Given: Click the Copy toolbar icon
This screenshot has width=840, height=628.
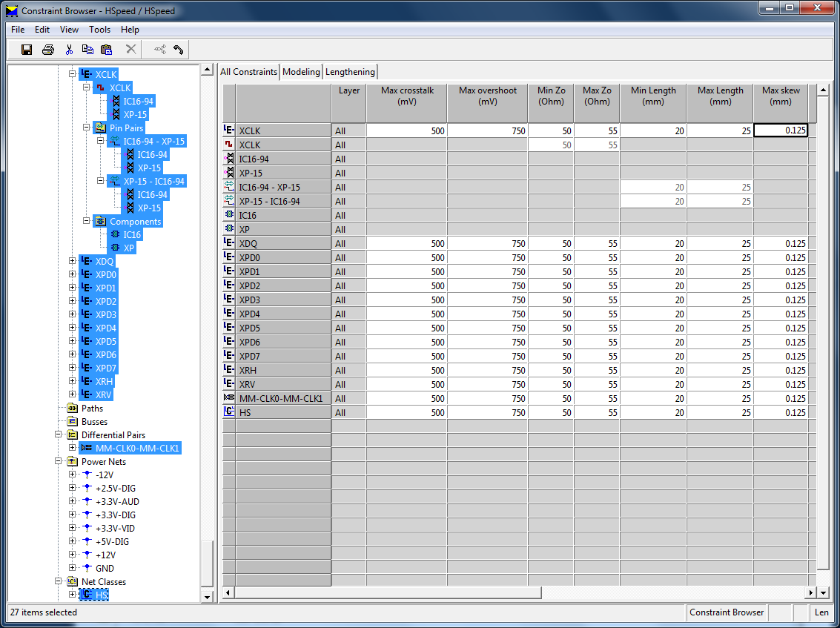Looking at the screenshot, I should click(x=87, y=50).
